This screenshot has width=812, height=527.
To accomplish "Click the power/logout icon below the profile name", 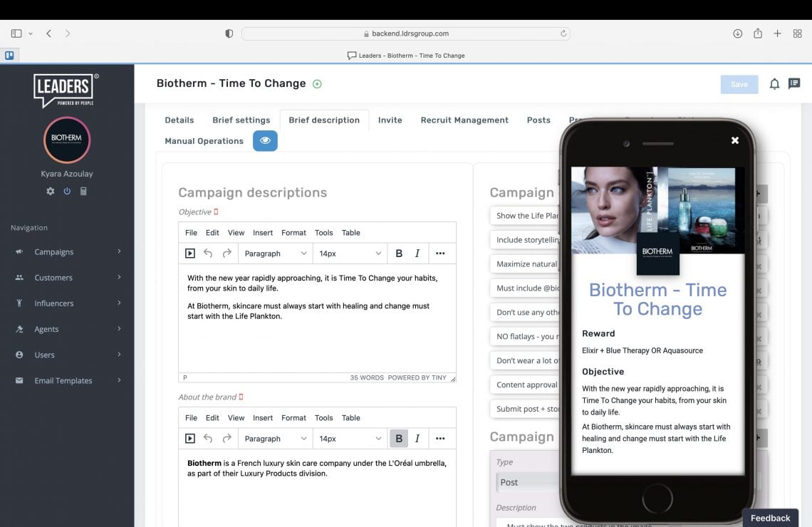I will [66, 191].
